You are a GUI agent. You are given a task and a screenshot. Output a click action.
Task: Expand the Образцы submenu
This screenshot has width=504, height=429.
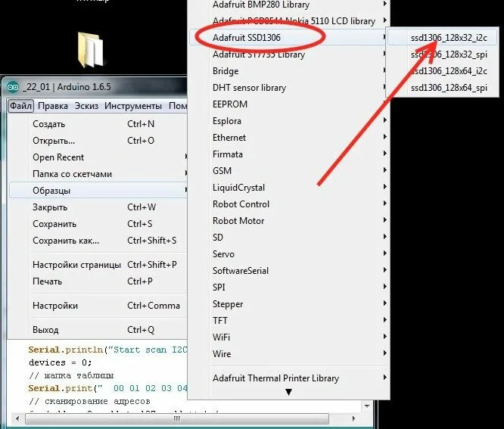tap(98, 191)
